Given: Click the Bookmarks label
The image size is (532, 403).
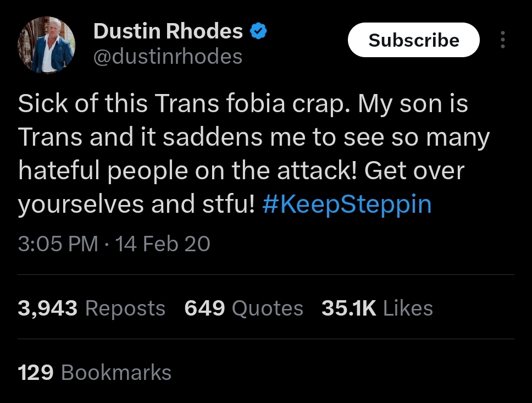Looking at the screenshot, I should (116, 372).
